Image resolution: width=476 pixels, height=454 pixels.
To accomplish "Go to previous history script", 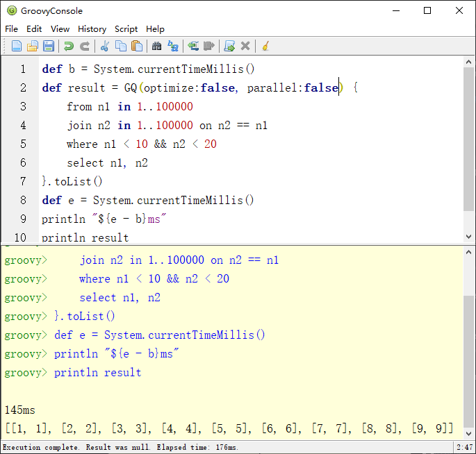I will [x=193, y=46].
